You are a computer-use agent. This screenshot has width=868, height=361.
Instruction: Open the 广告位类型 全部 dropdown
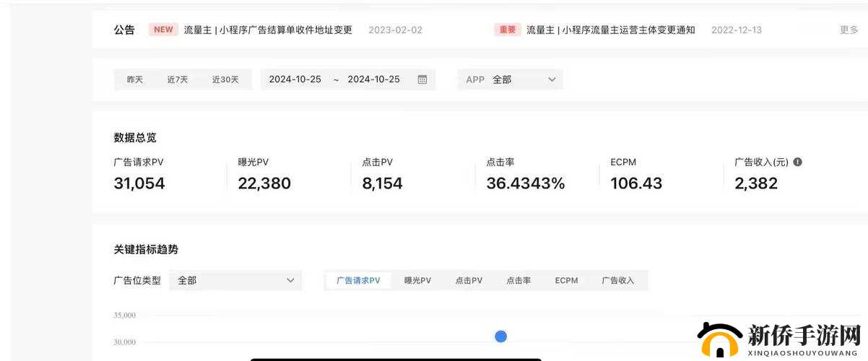(x=235, y=280)
